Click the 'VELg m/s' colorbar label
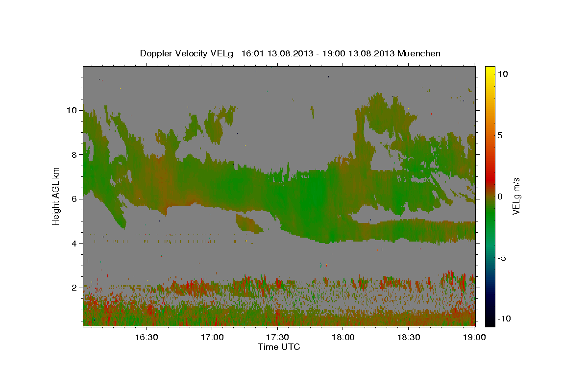 coord(516,196)
